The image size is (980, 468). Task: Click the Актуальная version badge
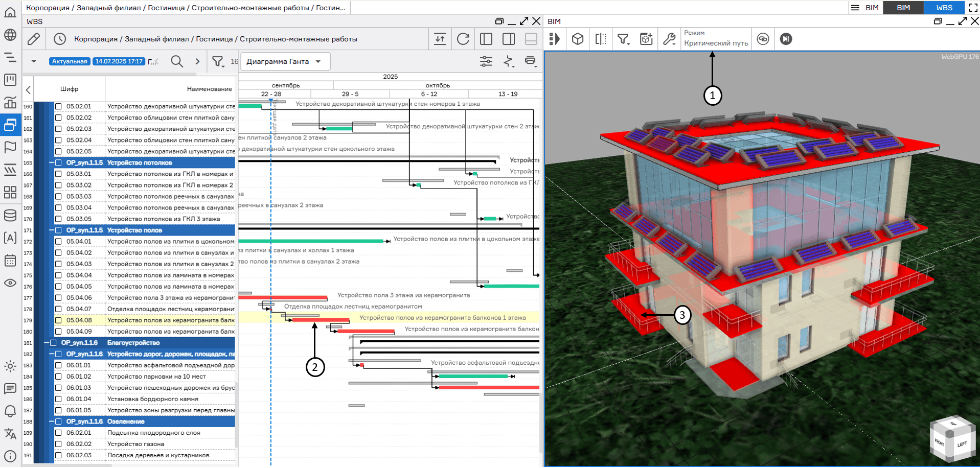(70, 61)
